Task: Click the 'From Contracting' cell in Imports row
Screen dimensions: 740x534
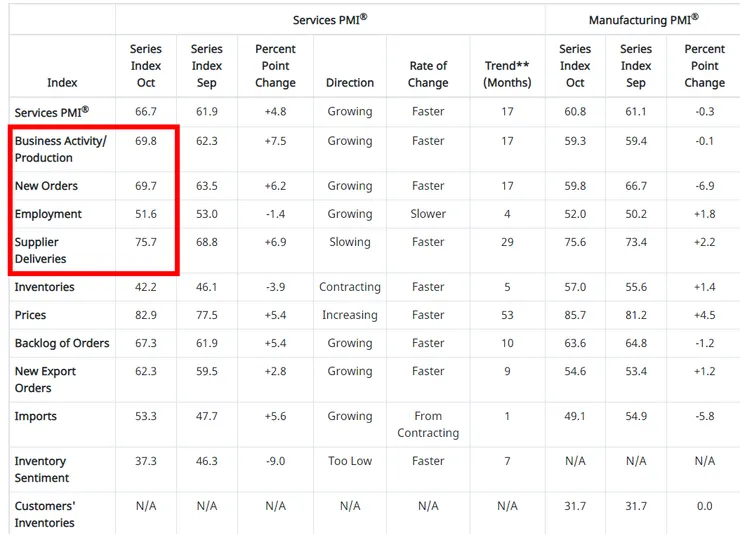Action: [428, 424]
